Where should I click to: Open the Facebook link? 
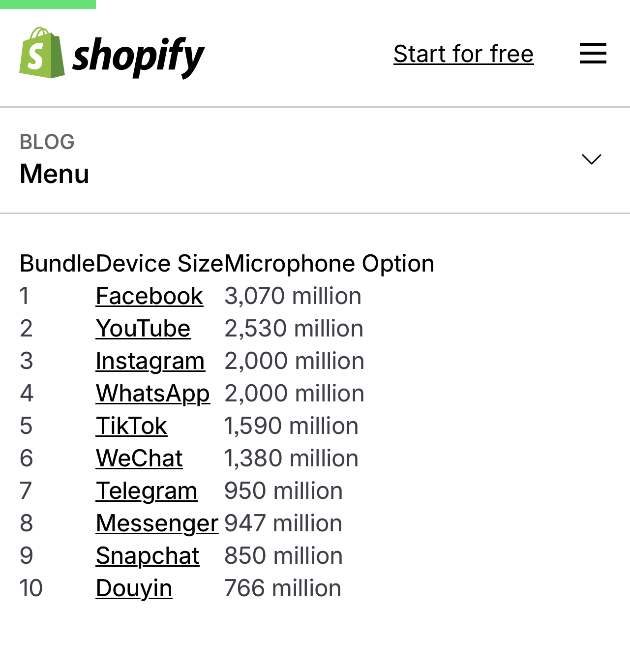pyautogui.click(x=149, y=296)
